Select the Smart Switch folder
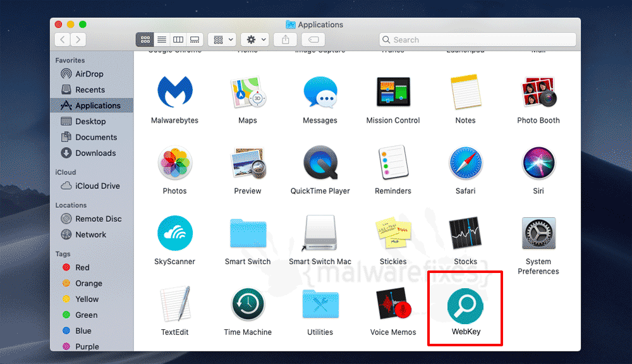 point(248,233)
